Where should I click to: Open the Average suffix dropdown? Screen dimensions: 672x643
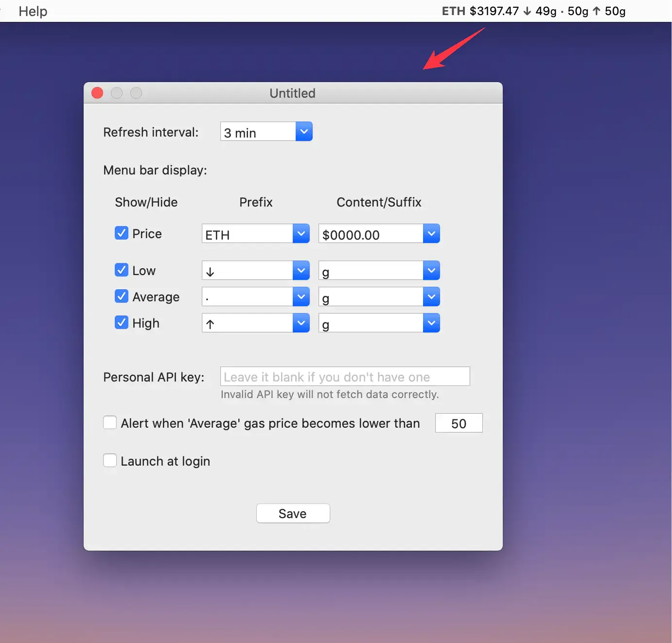coord(431,296)
